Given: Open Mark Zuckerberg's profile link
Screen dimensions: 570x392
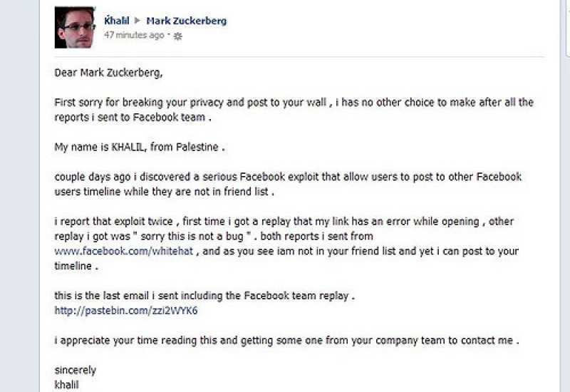Looking at the screenshot, I should (186, 21).
